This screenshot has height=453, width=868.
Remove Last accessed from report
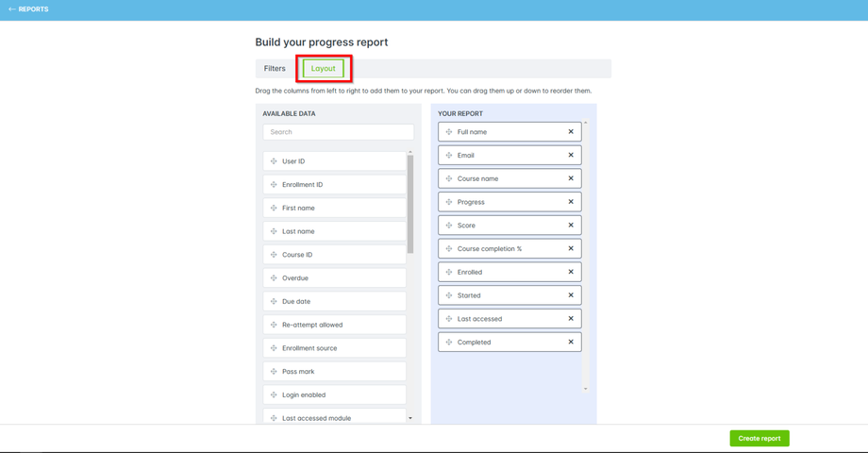tap(571, 319)
